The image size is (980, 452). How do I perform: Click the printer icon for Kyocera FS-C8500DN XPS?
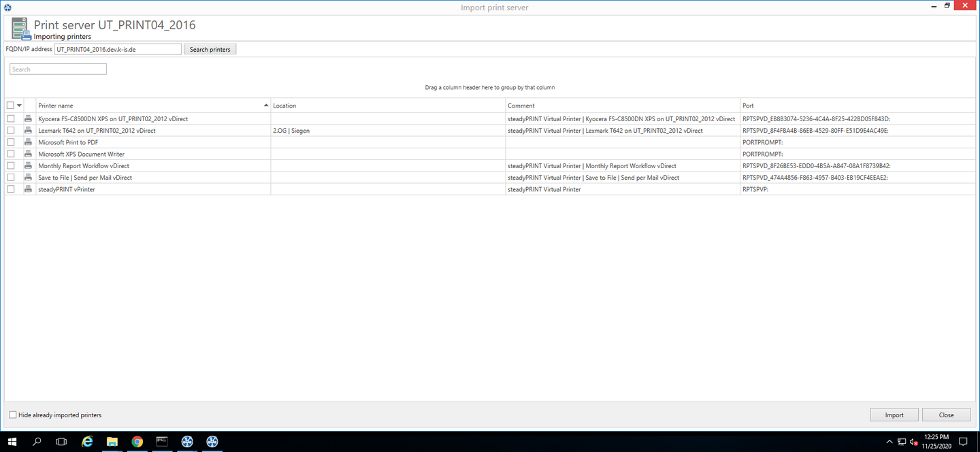[x=28, y=118]
